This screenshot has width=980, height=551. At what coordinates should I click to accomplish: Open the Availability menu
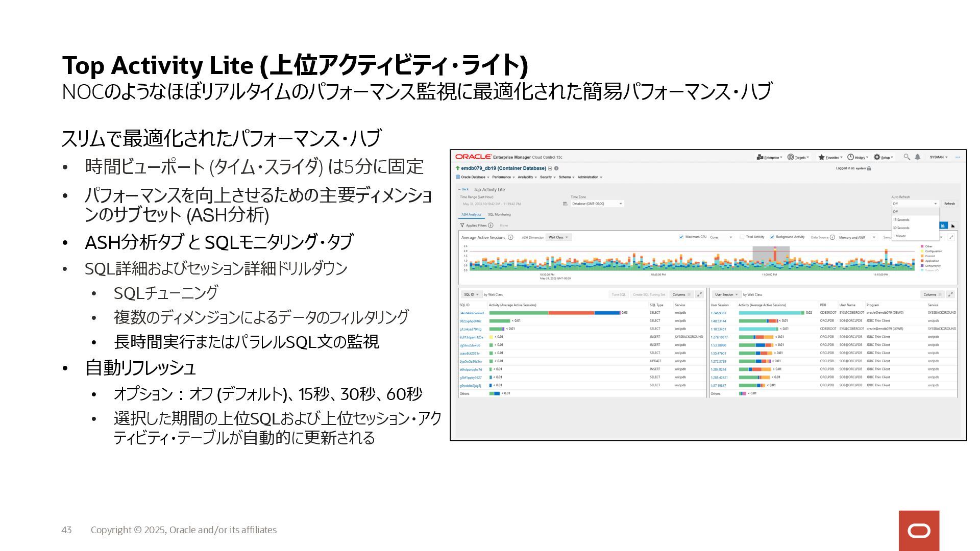click(527, 177)
